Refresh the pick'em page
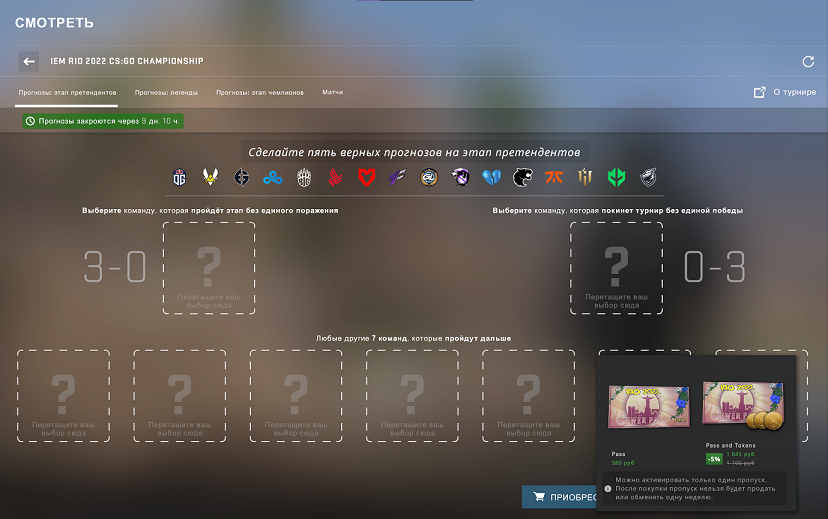 click(808, 62)
